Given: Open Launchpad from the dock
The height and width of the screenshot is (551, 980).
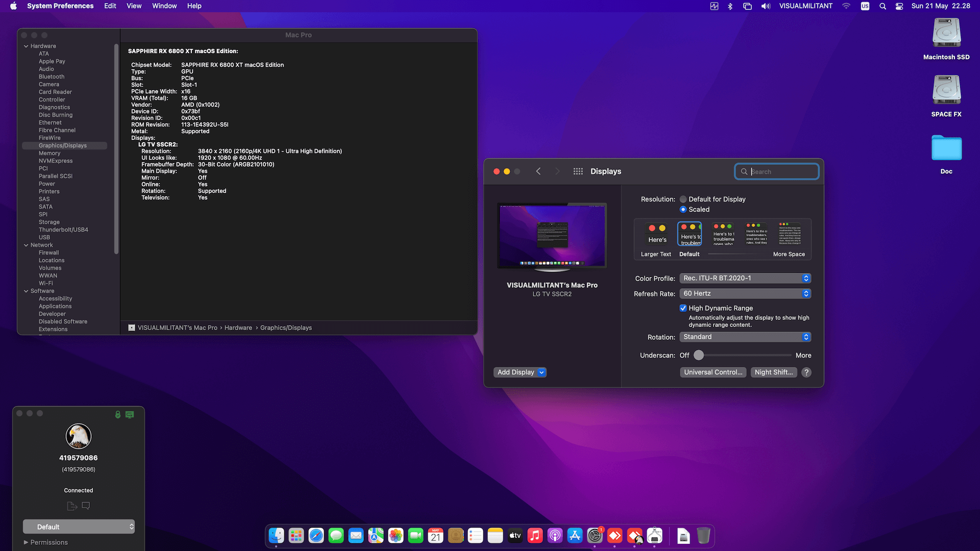Looking at the screenshot, I should point(296,536).
